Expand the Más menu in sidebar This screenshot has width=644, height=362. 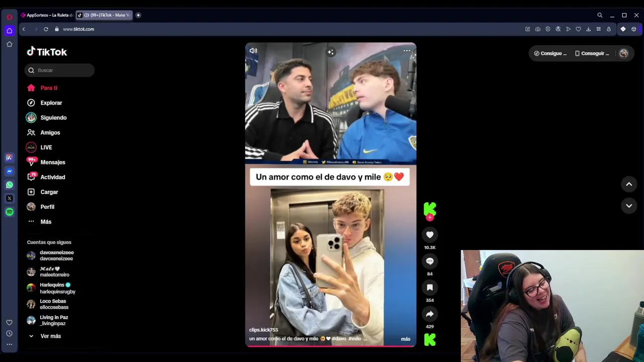click(39, 222)
